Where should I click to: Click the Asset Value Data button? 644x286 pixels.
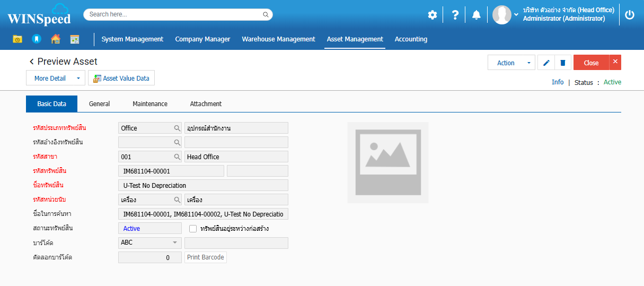121,78
